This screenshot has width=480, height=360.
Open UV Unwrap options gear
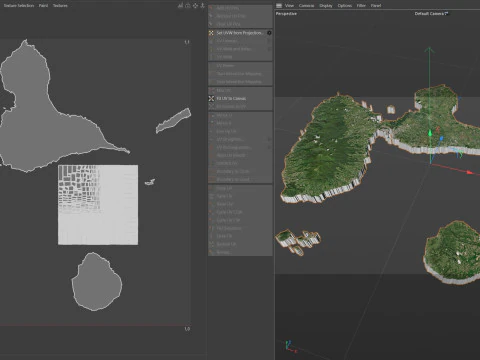[x=269, y=41]
